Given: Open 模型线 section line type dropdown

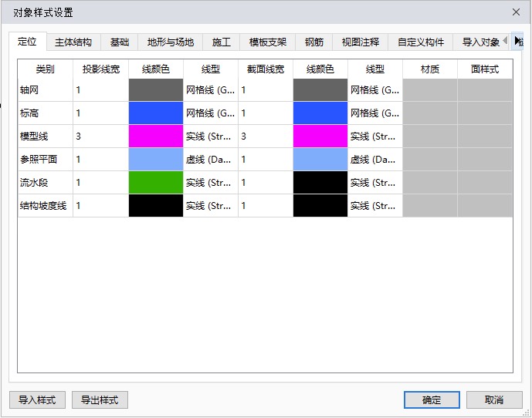Looking at the screenshot, I should (x=375, y=136).
